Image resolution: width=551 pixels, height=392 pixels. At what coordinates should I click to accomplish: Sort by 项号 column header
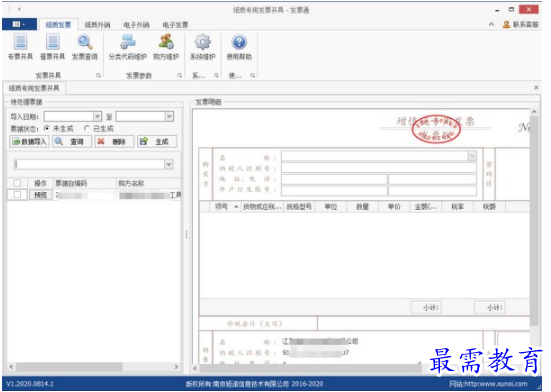pyautogui.click(x=225, y=207)
